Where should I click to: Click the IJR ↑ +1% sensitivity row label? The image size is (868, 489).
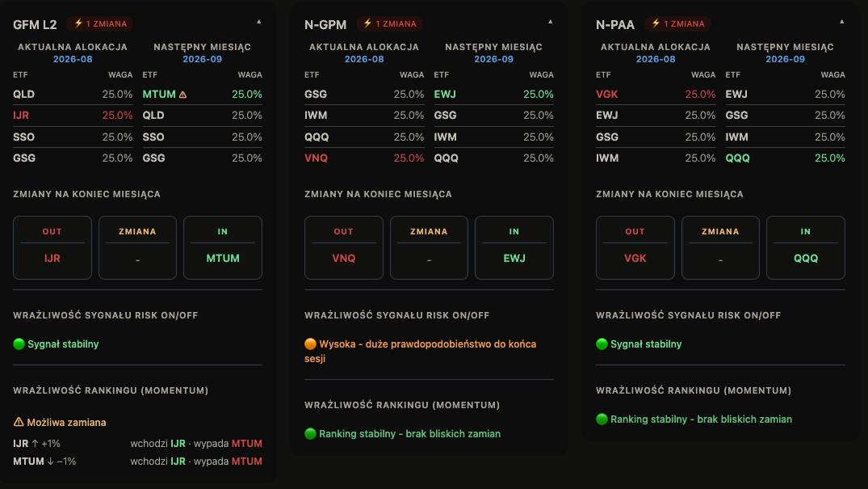click(x=36, y=444)
